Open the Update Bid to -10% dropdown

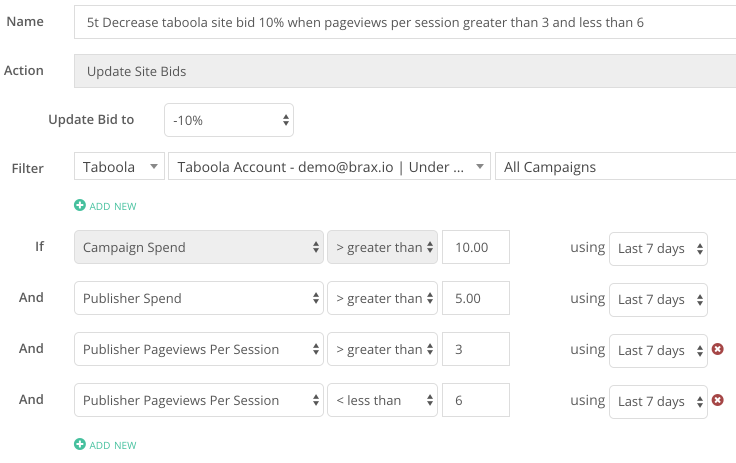pyautogui.click(x=229, y=120)
